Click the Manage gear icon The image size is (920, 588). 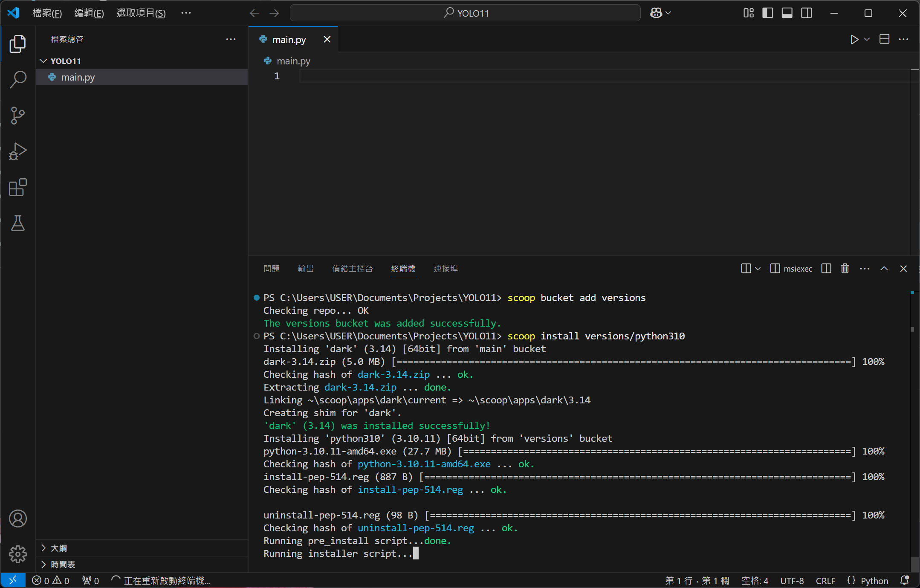click(17, 554)
